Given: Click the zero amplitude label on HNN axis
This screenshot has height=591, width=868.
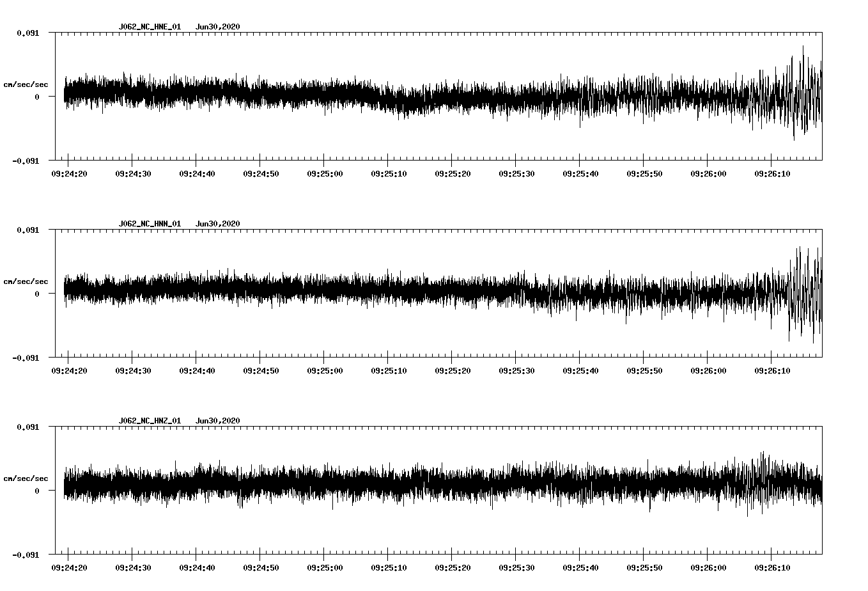Looking at the screenshot, I should 37,294.
